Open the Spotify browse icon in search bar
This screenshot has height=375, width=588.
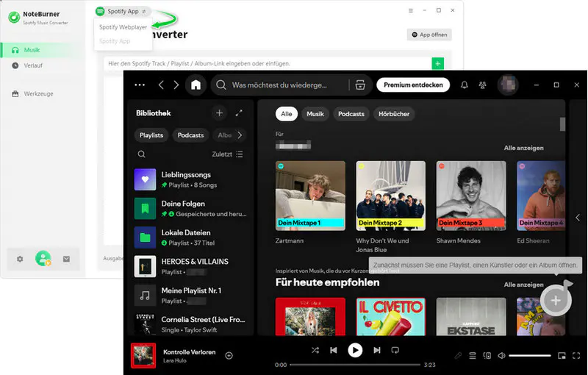point(360,85)
